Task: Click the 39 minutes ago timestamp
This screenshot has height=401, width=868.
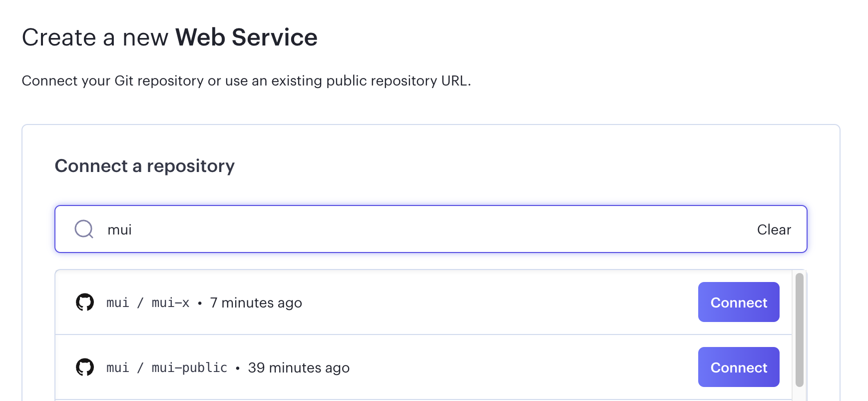Action: coord(299,367)
